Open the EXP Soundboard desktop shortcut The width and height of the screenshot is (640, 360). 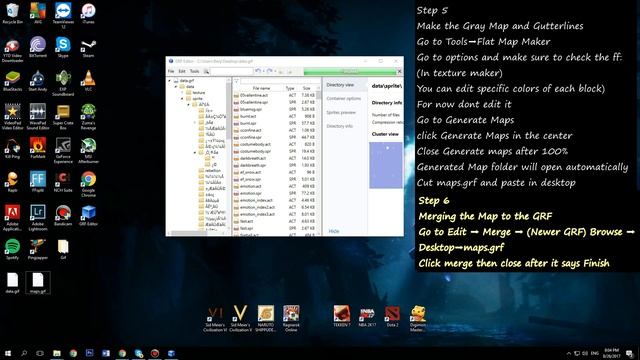pyautogui.click(x=63, y=83)
